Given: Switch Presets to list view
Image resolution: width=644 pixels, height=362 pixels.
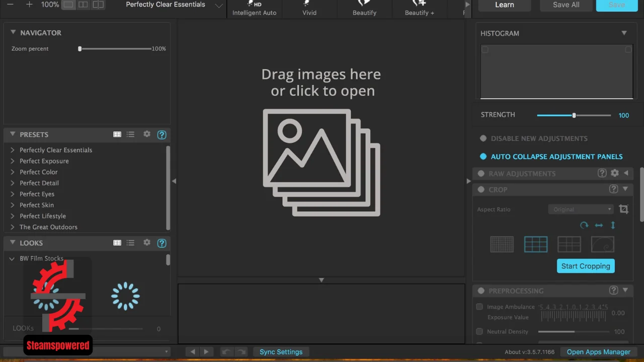Looking at the screenshot, I should [130, 134].
